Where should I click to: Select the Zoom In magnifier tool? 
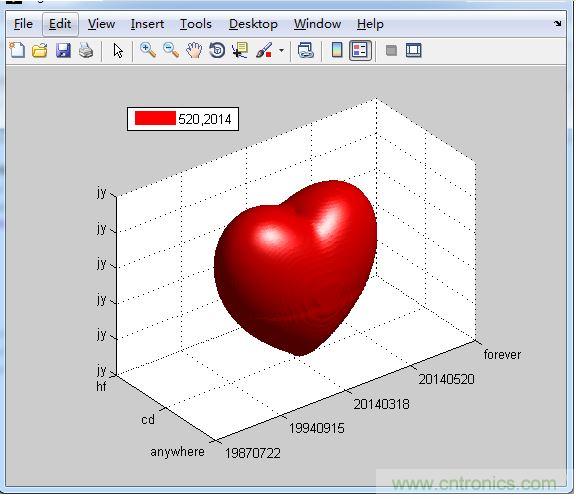pyautogui.click(x=148, y=50)
